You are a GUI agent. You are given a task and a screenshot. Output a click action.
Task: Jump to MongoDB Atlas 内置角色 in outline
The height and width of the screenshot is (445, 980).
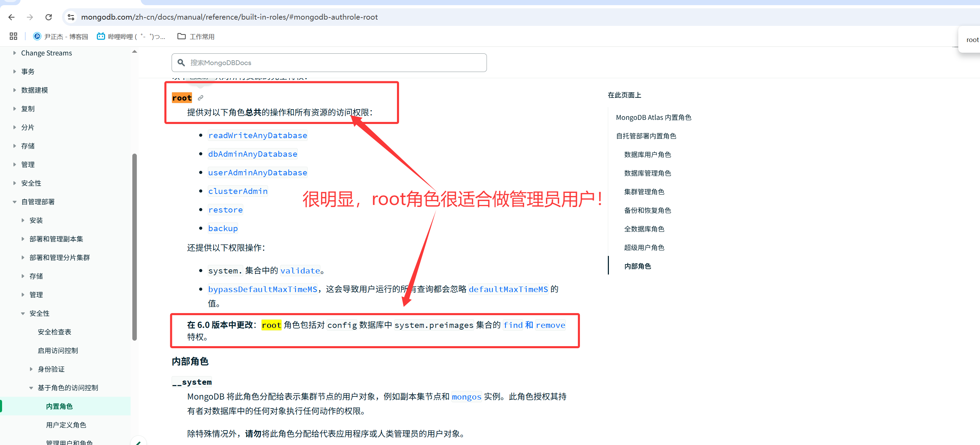(x=653, y=117)
